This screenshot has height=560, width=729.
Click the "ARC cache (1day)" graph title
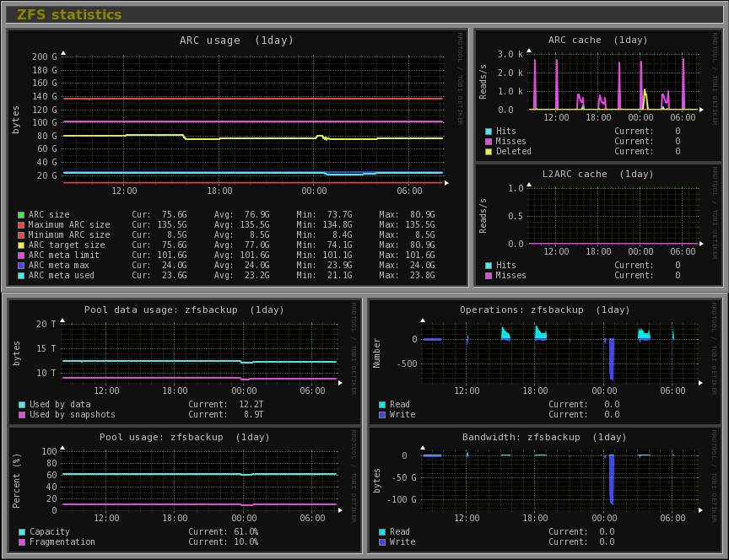pos(598,40)
